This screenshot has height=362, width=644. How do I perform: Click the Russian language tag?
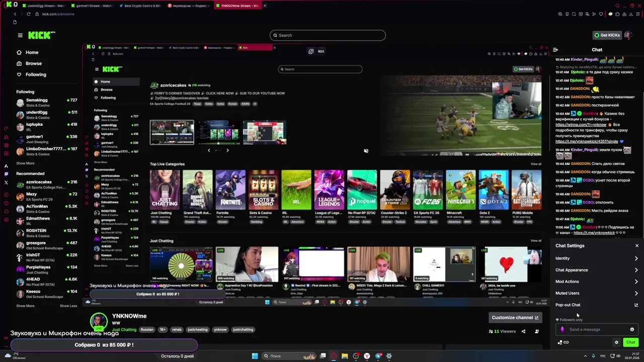click(x=147, y=330)
